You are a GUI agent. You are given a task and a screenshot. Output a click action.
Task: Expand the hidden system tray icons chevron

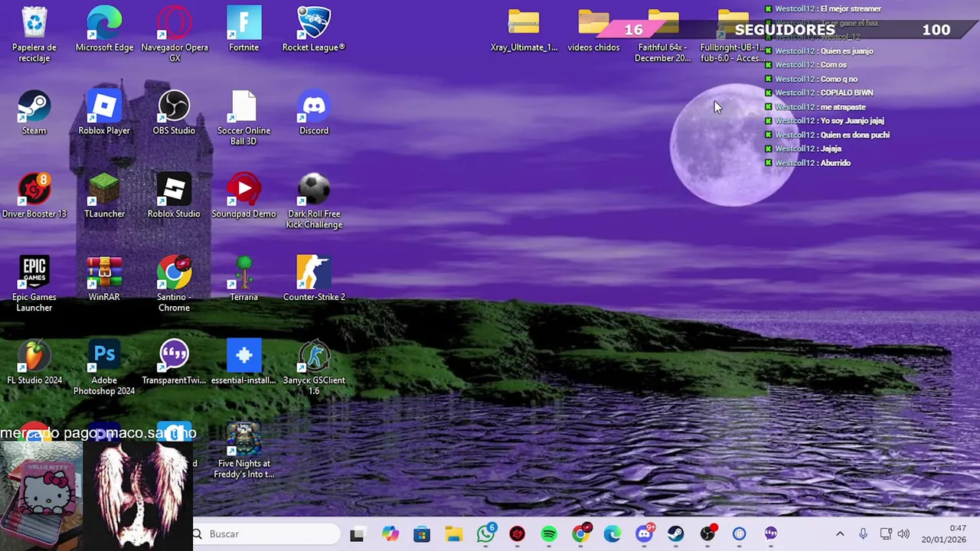[840, 534]
